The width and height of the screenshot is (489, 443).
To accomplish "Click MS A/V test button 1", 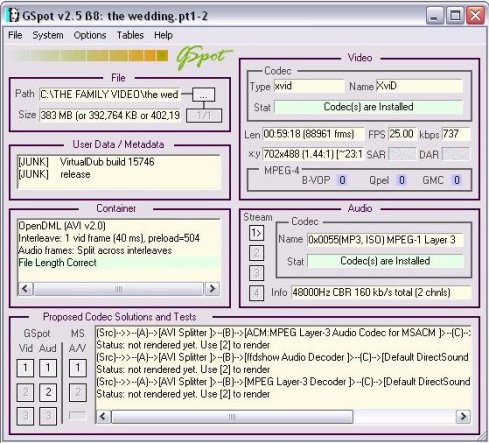I will click(x=78, y=368).
